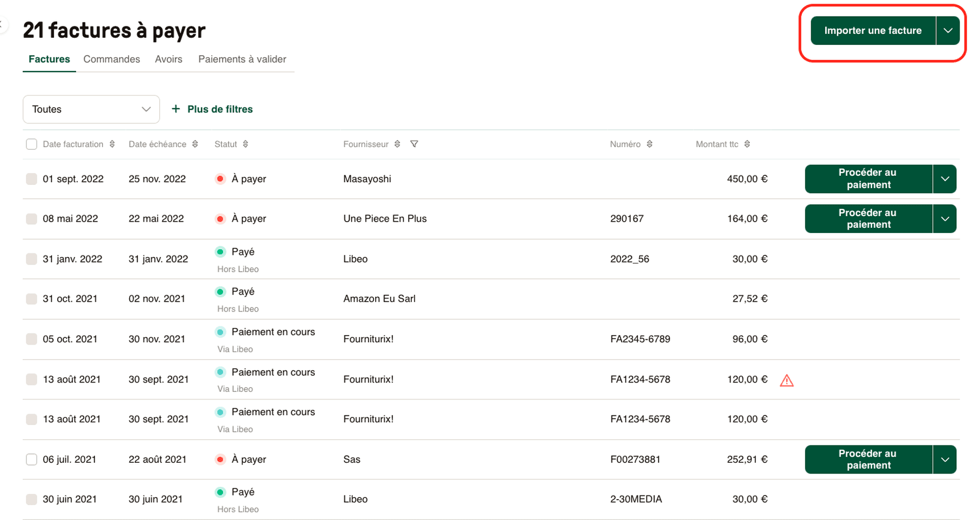Image resolution: width=980 pixels, height=520 pixels.
Task: Open the filter icon next to Fournisseur
Action: [414, 144]
